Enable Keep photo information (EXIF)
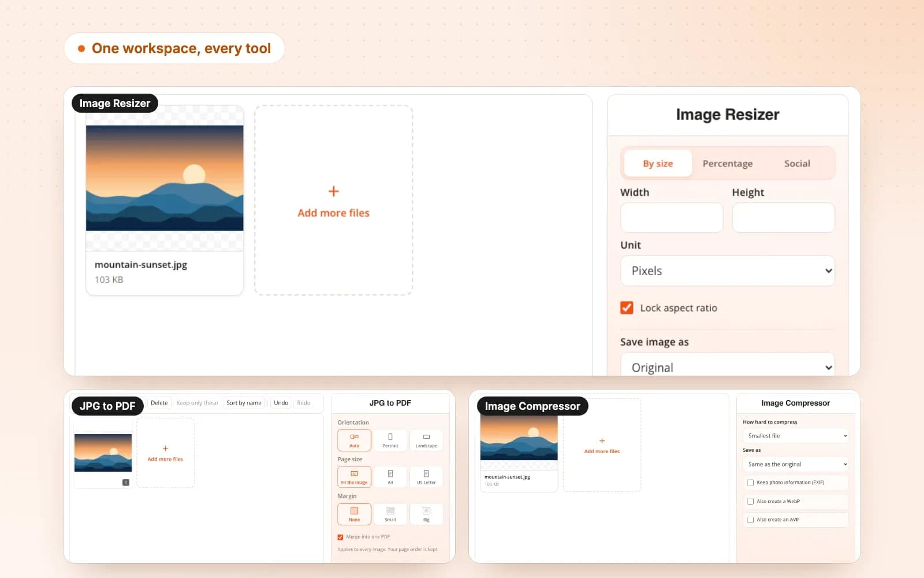The image size is (924, 578). click(750, 483)
